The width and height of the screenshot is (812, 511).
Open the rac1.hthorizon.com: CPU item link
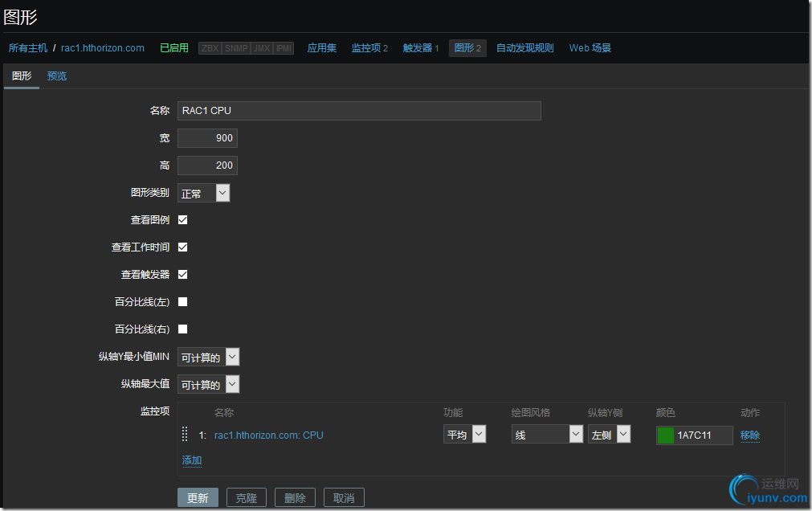269,435
